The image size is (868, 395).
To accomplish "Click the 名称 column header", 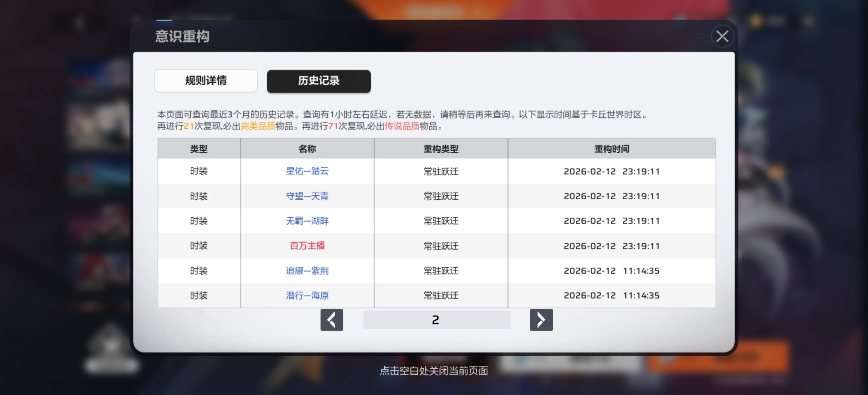I will [x=307, y=149].
